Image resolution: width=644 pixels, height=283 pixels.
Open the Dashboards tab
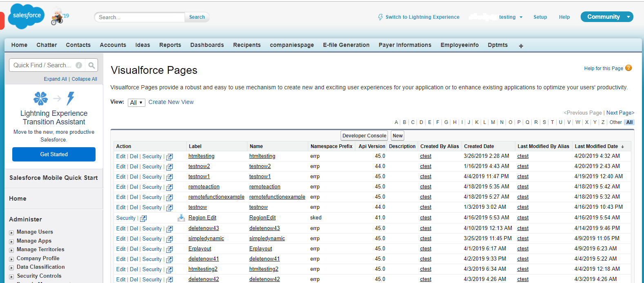click(207, 45)
